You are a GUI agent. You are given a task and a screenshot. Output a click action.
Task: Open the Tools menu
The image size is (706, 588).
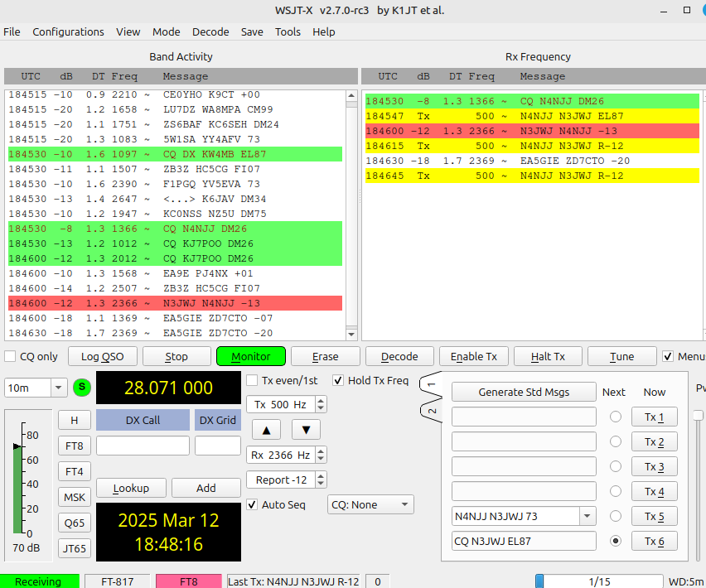coord(288,32)
